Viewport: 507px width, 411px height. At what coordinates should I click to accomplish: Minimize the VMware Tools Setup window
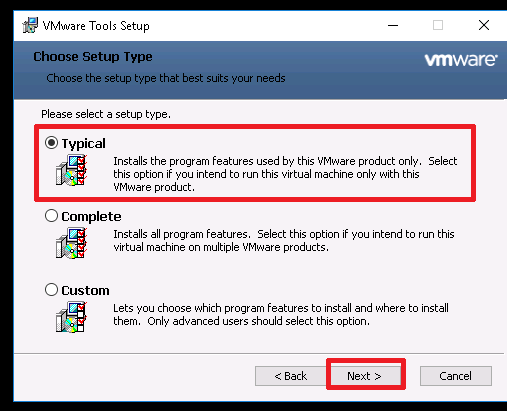(x=393, y=25)
